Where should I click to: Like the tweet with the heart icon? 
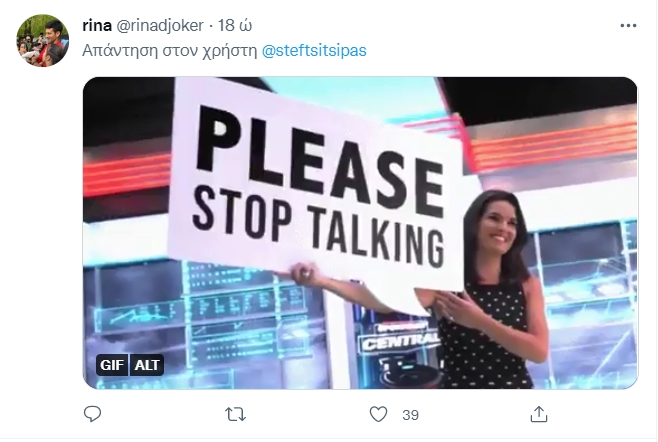[x=378, y=414]
